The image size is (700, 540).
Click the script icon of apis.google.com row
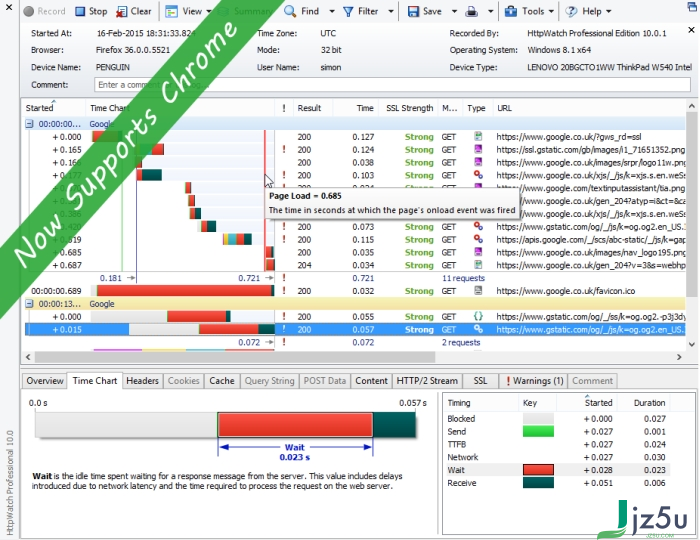[478, 239]
